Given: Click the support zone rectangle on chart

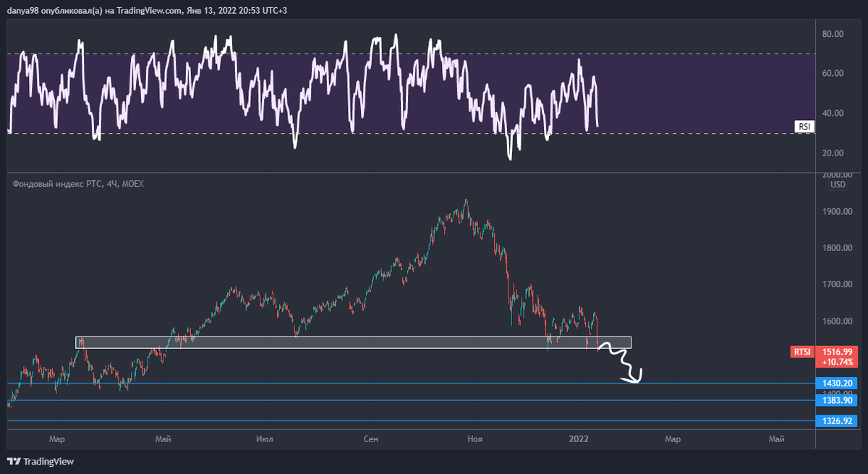Looking at the screenshot, I should [x=354, y=342].
